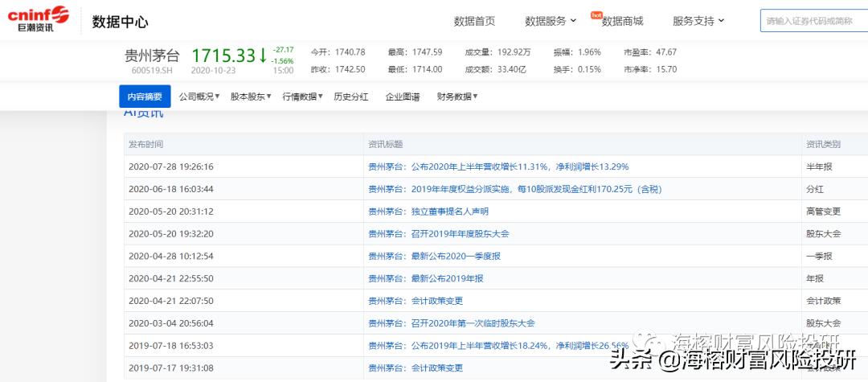Expand the 公司概况 dropdown

pos(199,97)
